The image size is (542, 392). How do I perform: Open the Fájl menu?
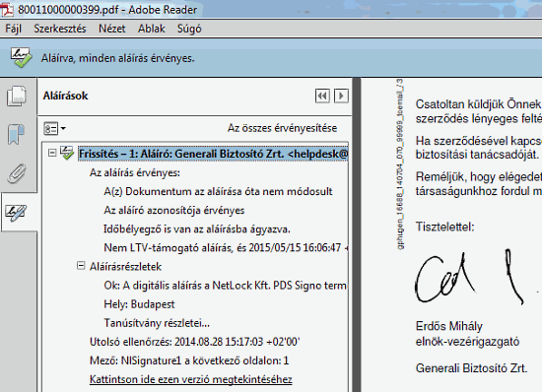click(13, 29)
